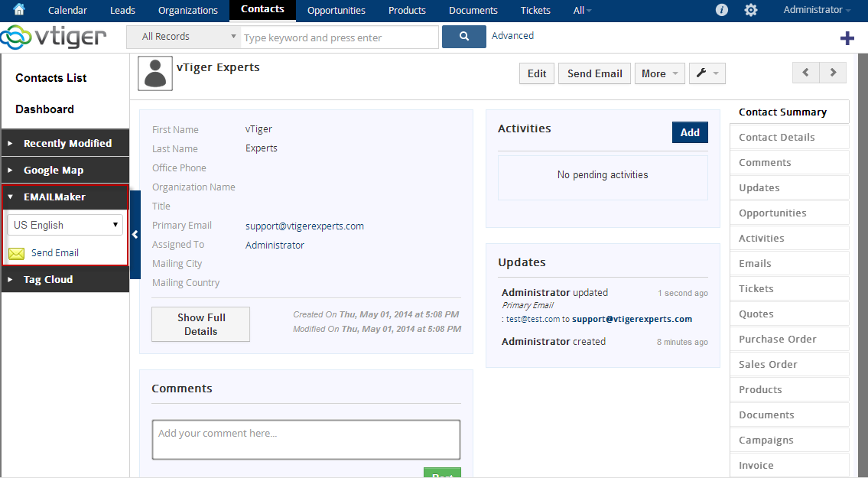This screenshot has width=868, height=478.
Task: Open the All modules menu
Action: [582, 10]
